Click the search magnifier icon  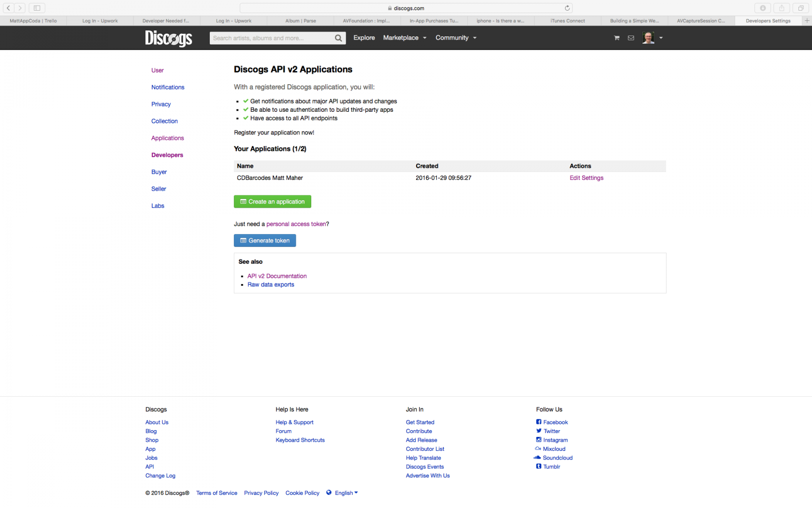click(x=338, y=38)
